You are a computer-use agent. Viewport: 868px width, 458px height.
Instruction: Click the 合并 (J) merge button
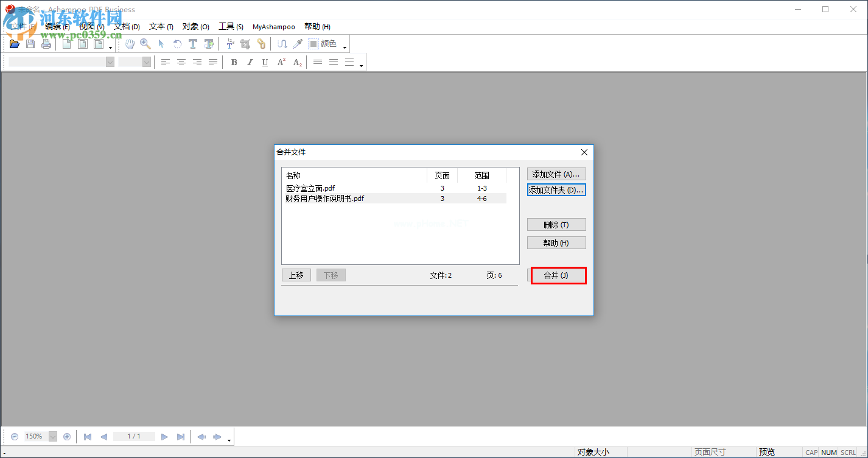pyautogui.click(x=556, y=275)
